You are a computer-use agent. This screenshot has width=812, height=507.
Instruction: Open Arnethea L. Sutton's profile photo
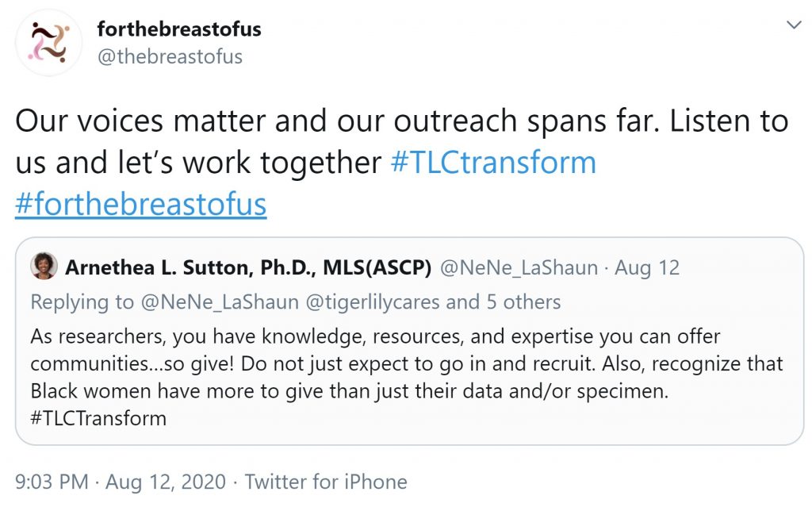(x=44, y=267)
